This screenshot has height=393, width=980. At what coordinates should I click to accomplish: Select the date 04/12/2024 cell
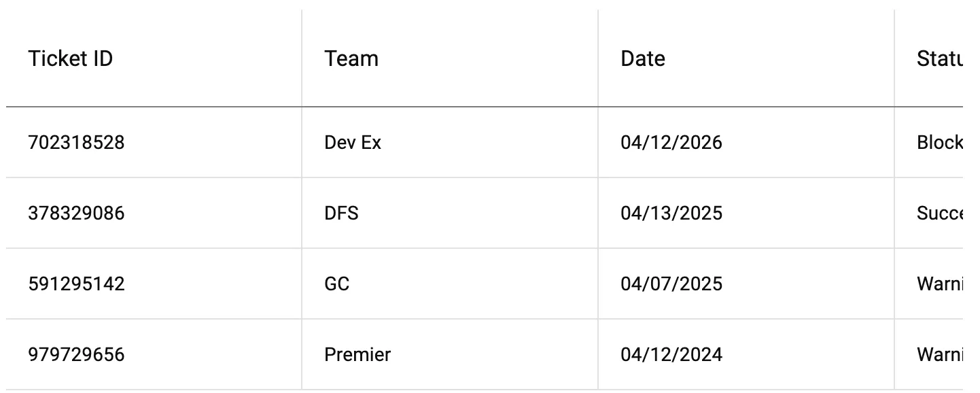click(x=671, y=355)
